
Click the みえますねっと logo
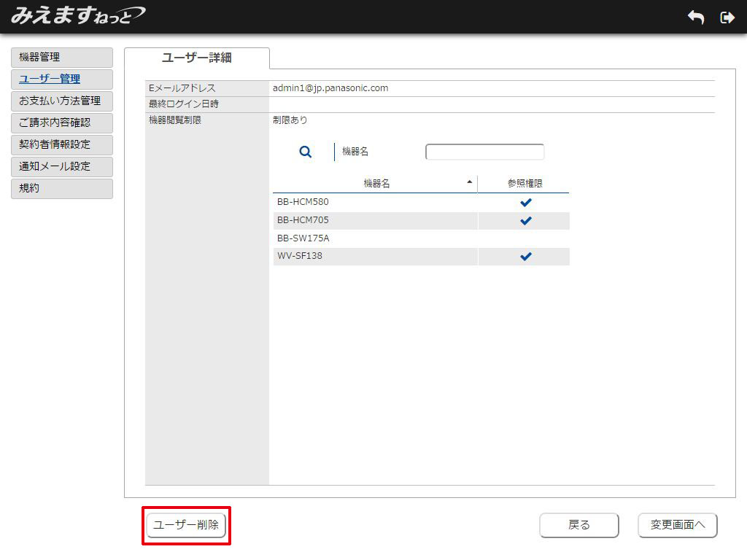77,15
